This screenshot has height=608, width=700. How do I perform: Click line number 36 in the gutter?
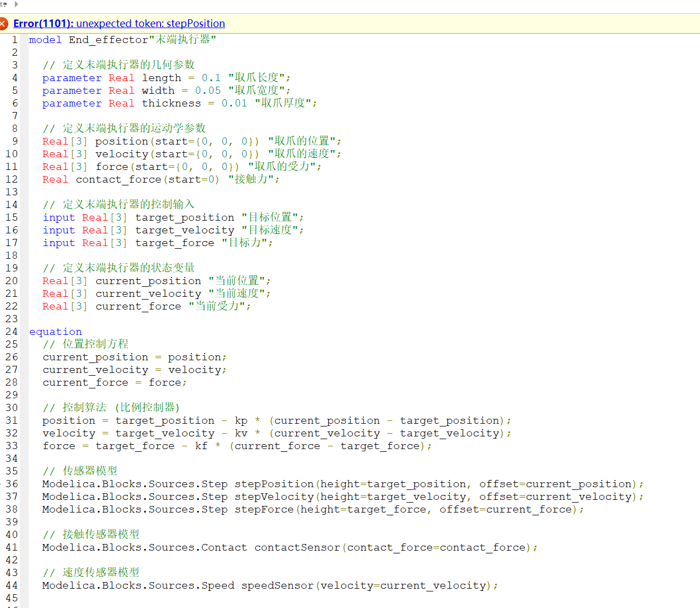[x=12, y=484]
